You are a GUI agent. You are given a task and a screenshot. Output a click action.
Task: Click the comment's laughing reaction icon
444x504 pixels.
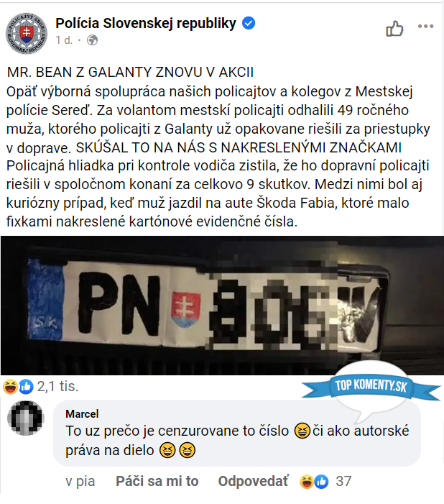tap(307, 482)
